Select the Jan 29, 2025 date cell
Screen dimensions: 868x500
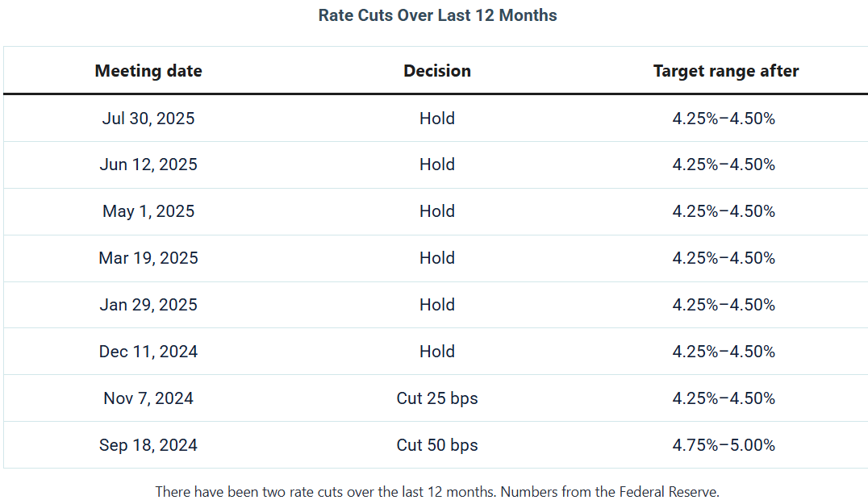tap(148, 305)
